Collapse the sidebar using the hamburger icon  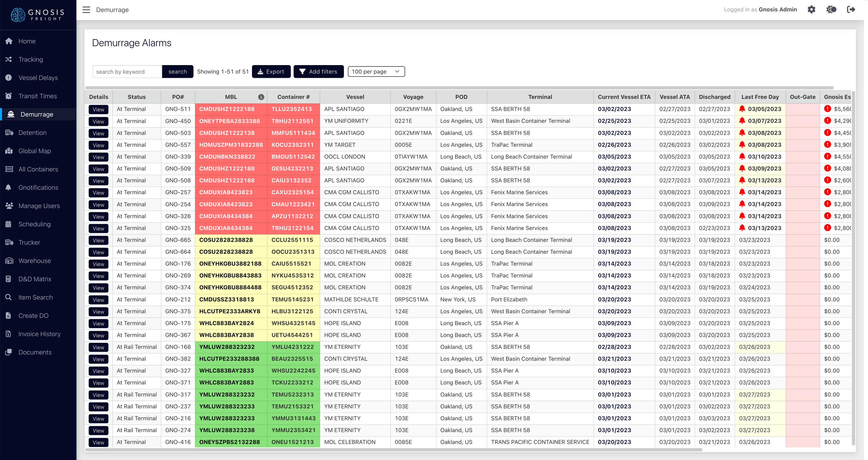pyautogui.click(x=86, y=10)
